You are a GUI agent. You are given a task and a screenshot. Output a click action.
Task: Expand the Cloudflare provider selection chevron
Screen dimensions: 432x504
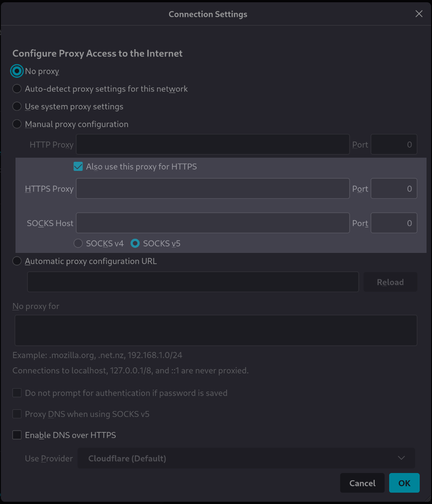[x=401, y=458]
